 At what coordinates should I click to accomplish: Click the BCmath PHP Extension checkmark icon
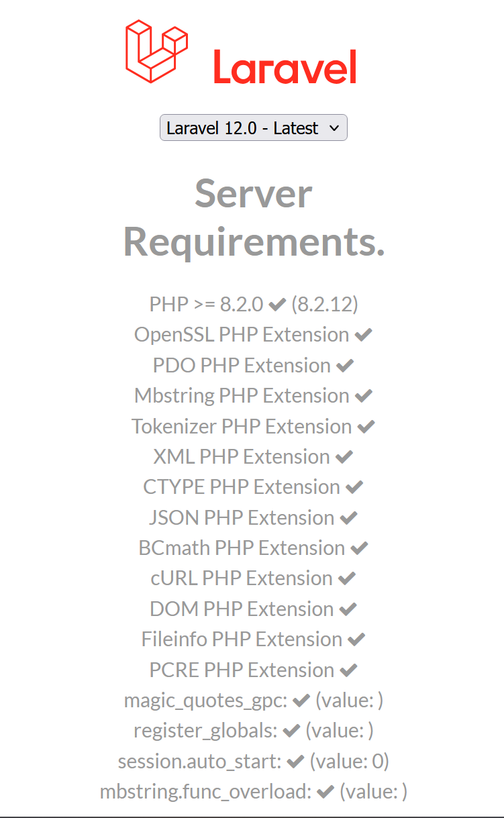[x=359, y=548]
